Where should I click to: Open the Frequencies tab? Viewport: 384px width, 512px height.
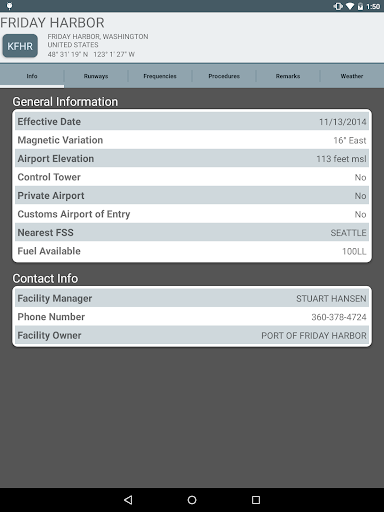(160, 76)
